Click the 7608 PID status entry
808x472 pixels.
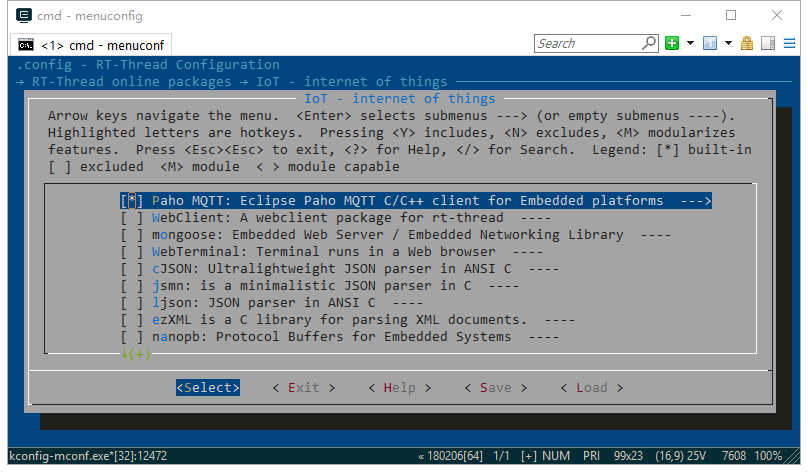734,456
